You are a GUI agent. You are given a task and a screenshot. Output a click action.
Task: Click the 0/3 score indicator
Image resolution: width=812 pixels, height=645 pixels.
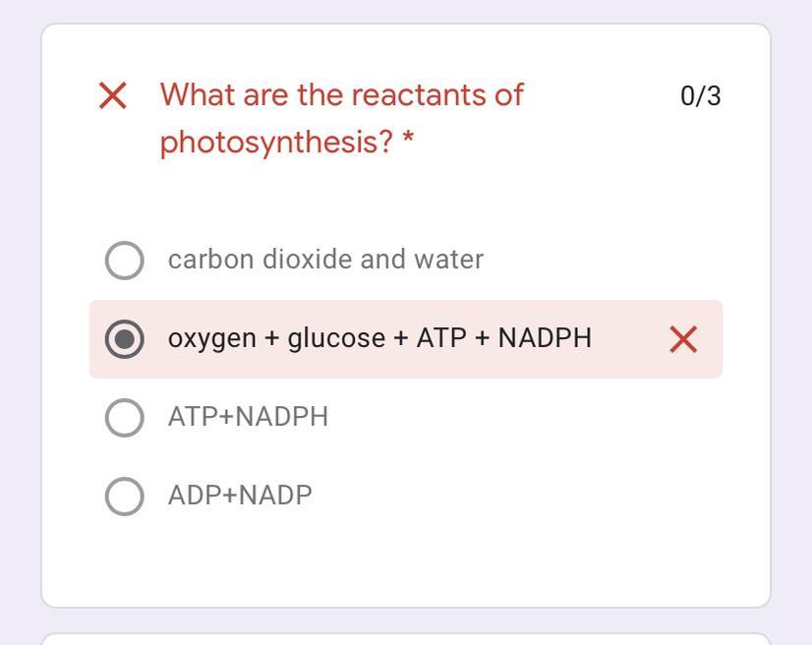click(700, 96)
